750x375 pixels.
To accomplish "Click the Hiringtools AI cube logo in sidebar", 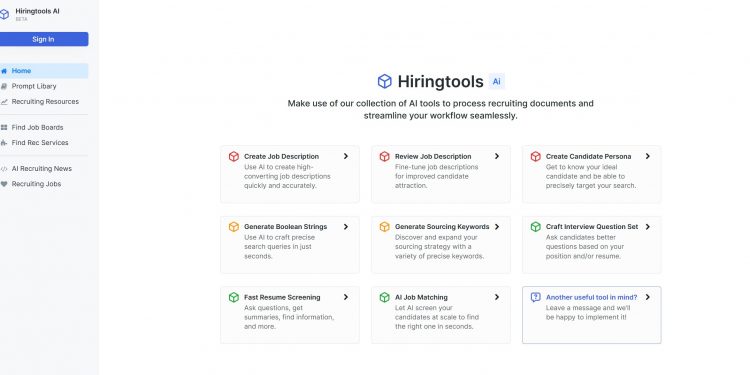I will click(x=4, y=14).
